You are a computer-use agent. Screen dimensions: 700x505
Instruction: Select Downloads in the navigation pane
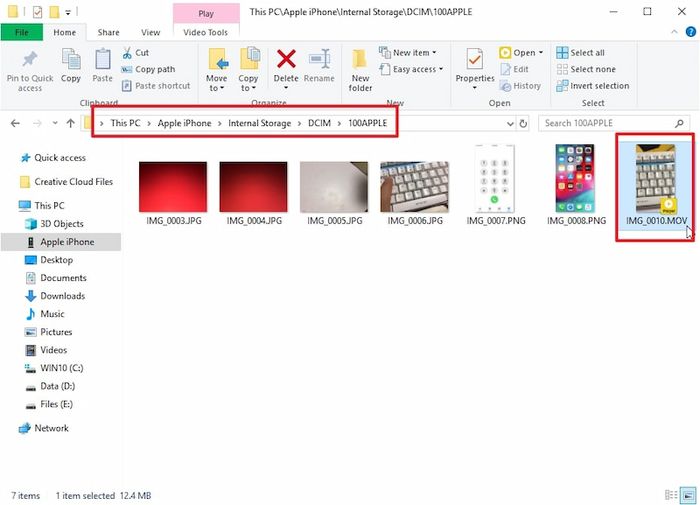pos(62,296)
